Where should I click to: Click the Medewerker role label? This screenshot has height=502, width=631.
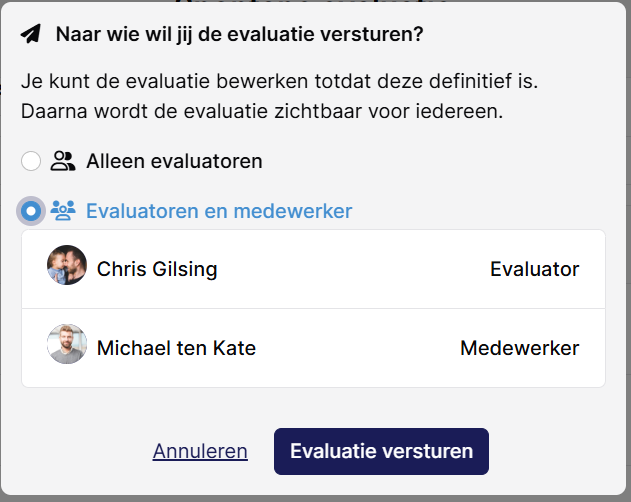520,348
